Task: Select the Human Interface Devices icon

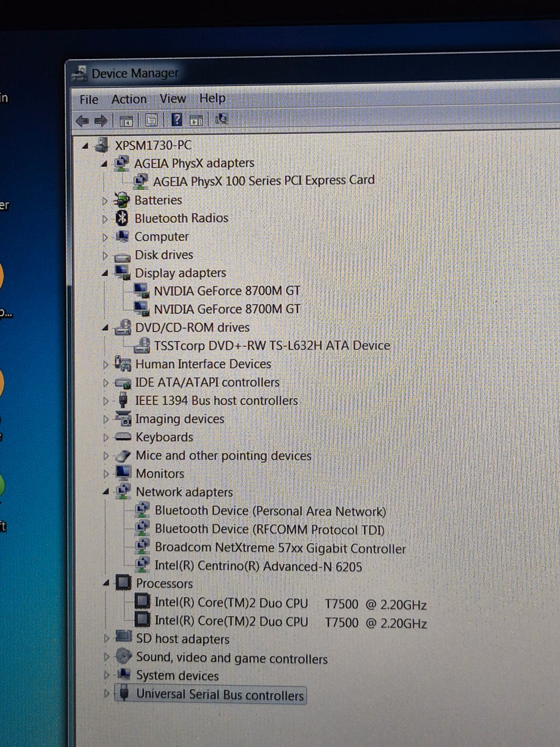Action: tap(123, 364)
